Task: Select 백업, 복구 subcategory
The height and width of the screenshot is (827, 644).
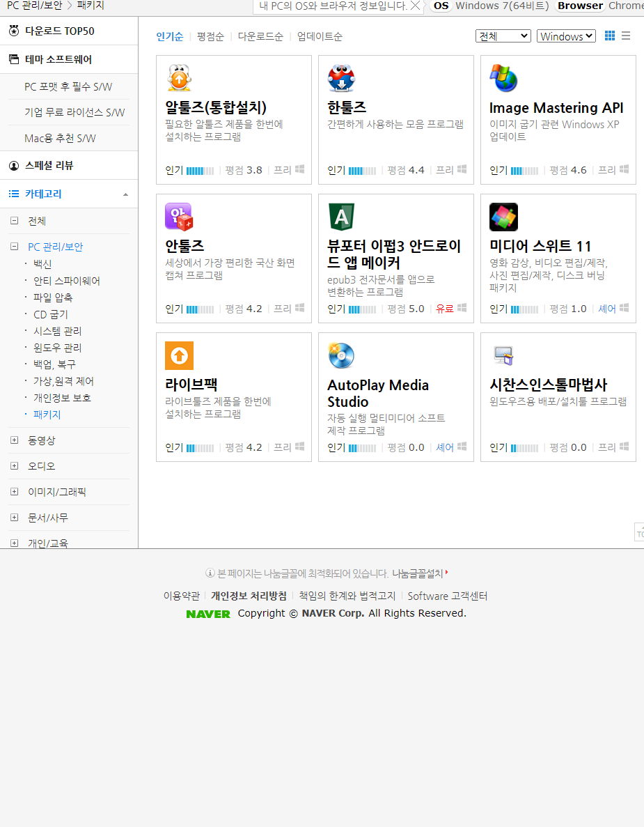Action: point(54,364)
